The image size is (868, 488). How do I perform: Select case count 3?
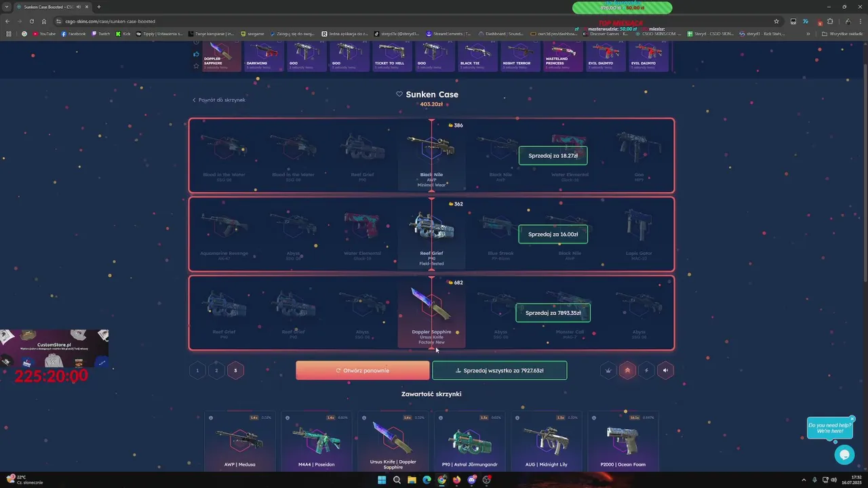pos(235,370)
